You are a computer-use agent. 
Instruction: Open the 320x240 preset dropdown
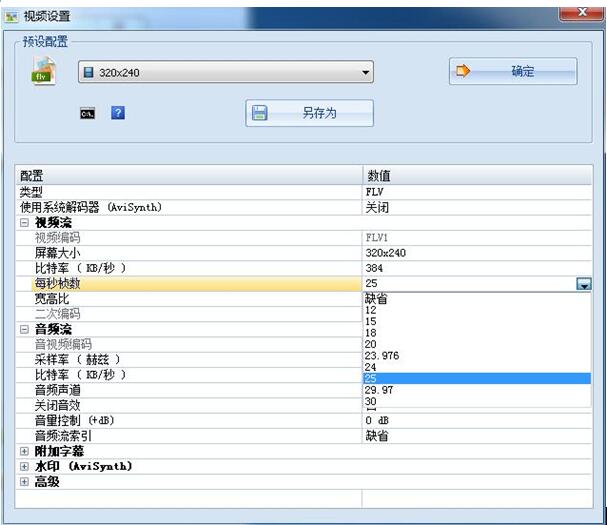click(x=225, y=73)
